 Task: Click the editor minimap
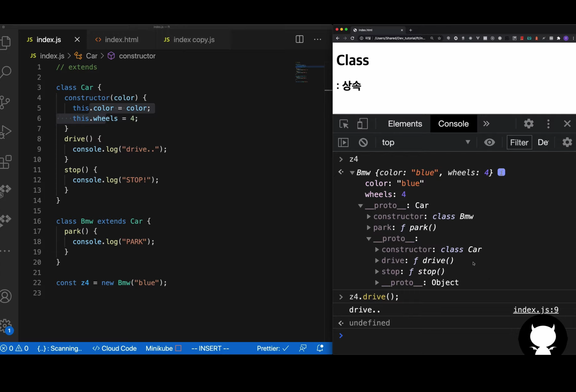[310, 73]
